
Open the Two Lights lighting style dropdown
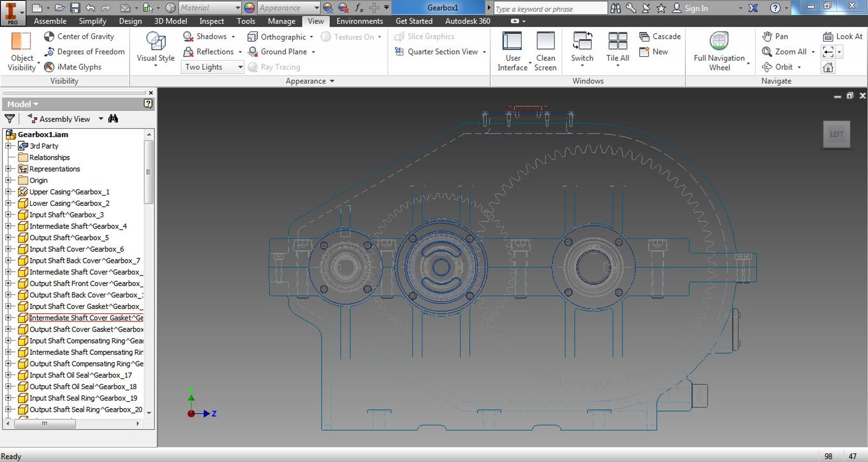pyautogui.click(x=213, y=67)
